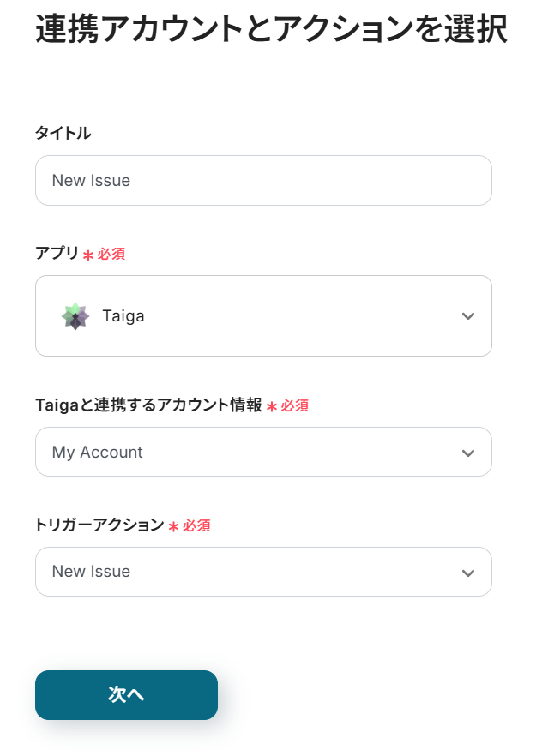Viewport: 554px width, 756px height.
Task: Select the Taiga text in app selector
Action: (x=123, y=316)
